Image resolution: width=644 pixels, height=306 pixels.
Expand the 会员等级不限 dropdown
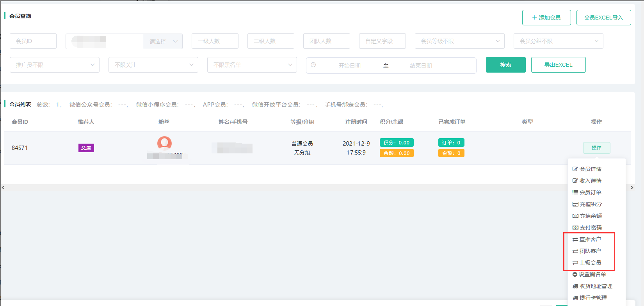point(459,41)
